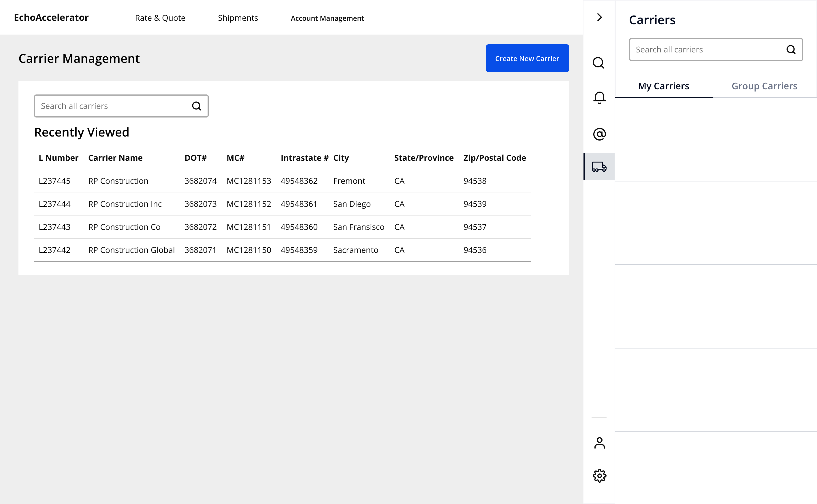Viewport: 817px width, 504px height.
Task: Open the mentions @ icon
Action: click(x=599, y=134)
